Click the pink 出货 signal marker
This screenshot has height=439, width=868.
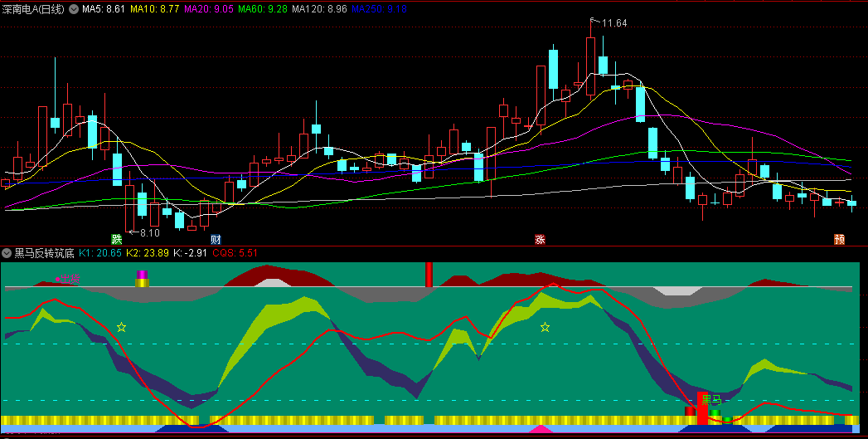tap(67, 279)
